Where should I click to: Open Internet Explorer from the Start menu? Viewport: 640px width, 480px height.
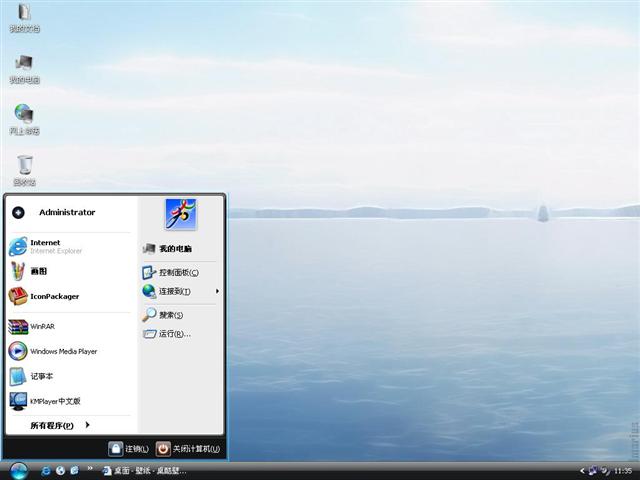[x=45, y=246]
